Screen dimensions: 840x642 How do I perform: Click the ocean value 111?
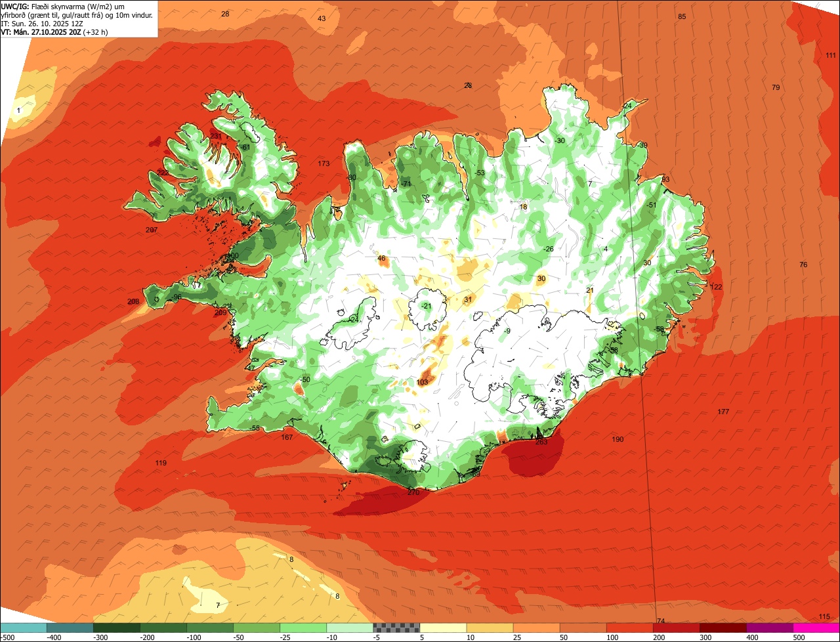point(831,55)
